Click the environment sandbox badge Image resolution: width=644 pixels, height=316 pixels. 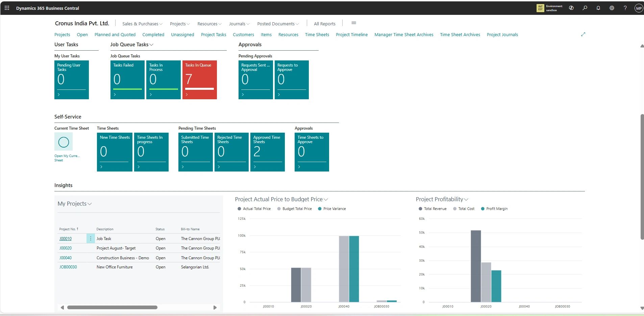(x=550, y=8)
